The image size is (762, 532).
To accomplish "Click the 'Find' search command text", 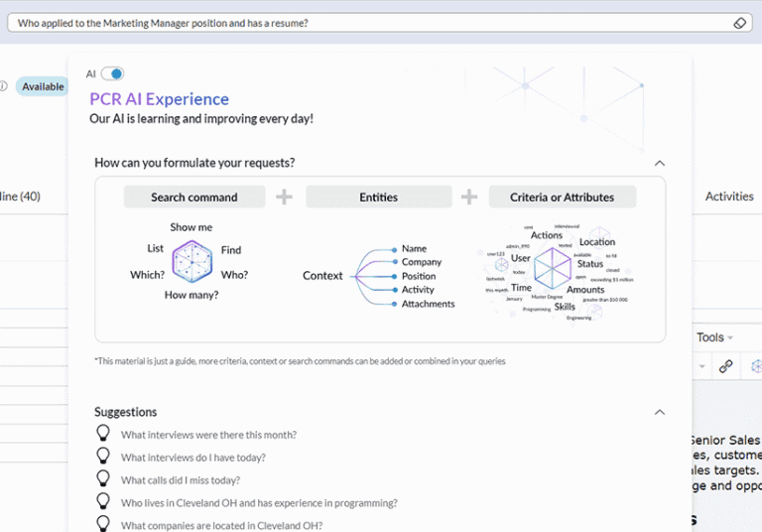I will pos(231,250).
